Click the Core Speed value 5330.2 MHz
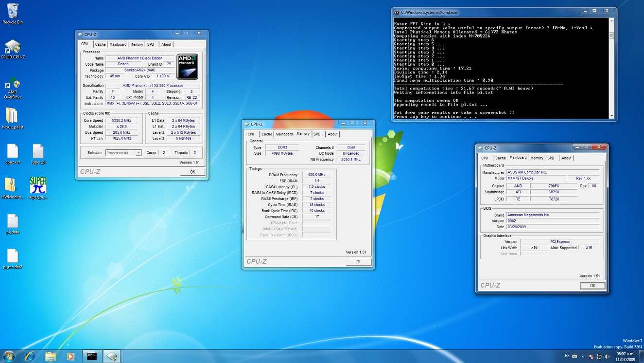 coord(121,120)
